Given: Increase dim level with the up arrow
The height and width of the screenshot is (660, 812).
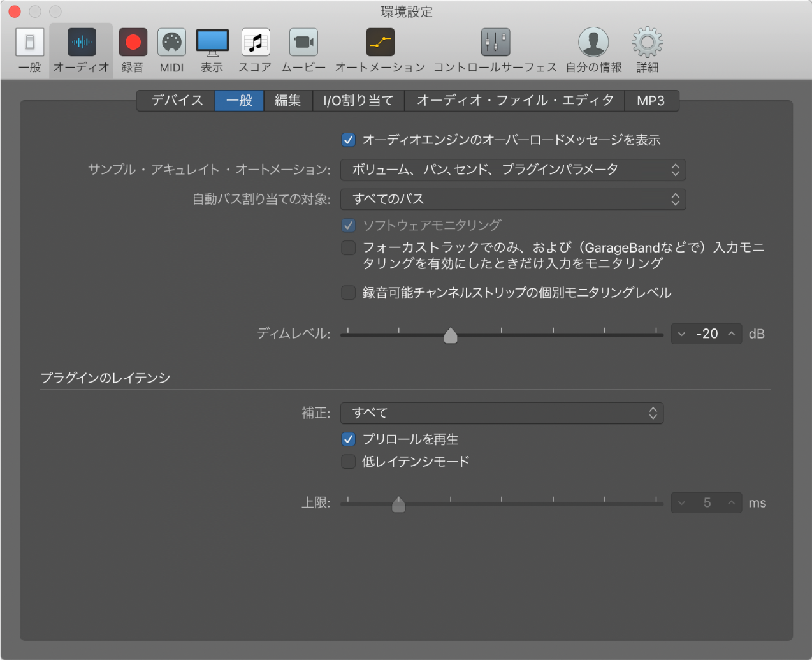Looking at the screenshot, I should (x=732, y=334).
